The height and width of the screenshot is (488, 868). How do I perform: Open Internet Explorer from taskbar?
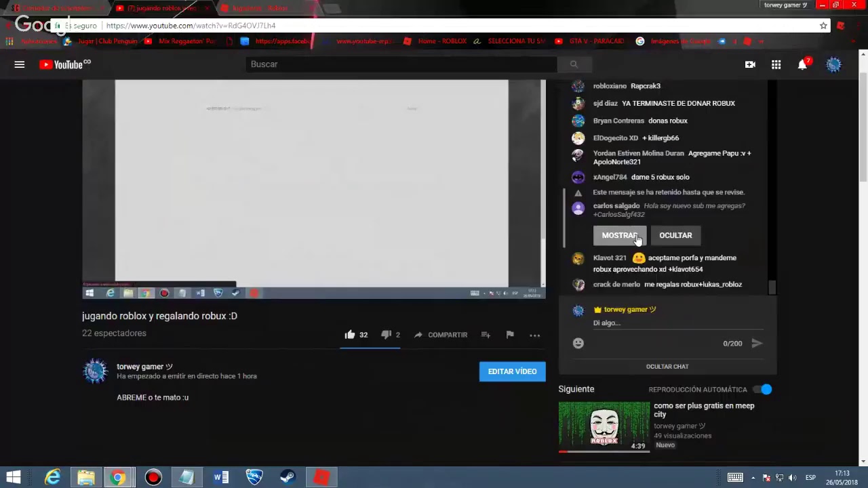pyautogui.click(x=52, y=478)
